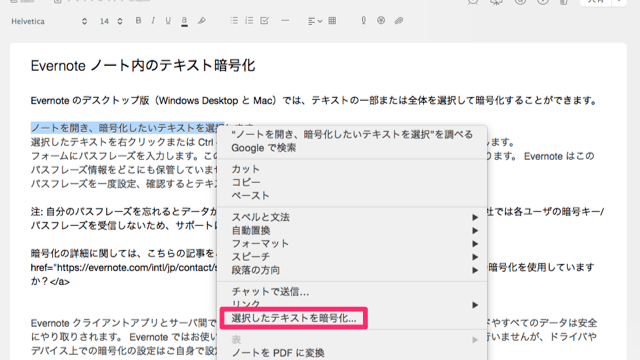The height and width of the screenshot is (360, 640).
Task: Choose "チャットで送信..." menu entry
Action: [270, 292]
